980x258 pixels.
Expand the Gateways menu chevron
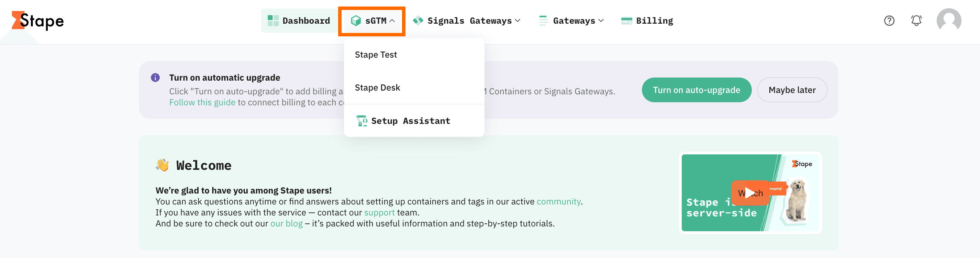pos(601,21)
